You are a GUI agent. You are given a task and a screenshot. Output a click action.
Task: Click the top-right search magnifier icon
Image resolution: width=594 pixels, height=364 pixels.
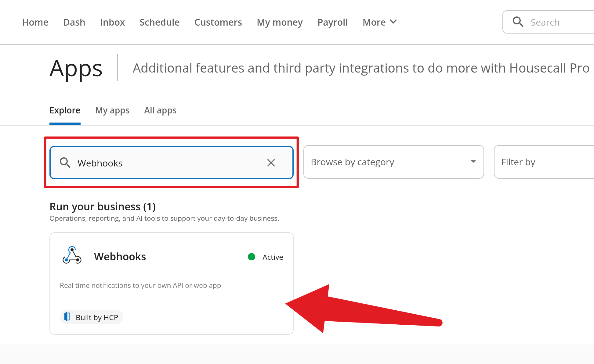518,22
